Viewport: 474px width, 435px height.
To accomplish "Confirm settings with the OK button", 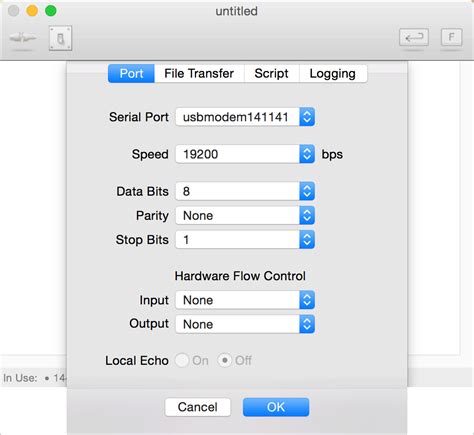I will tap(276, 407).
